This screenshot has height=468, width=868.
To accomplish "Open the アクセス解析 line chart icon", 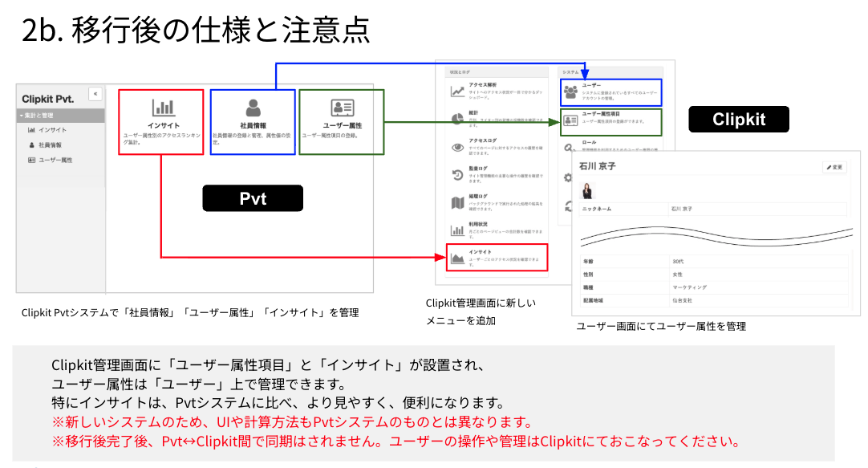I will pos(457,91).
